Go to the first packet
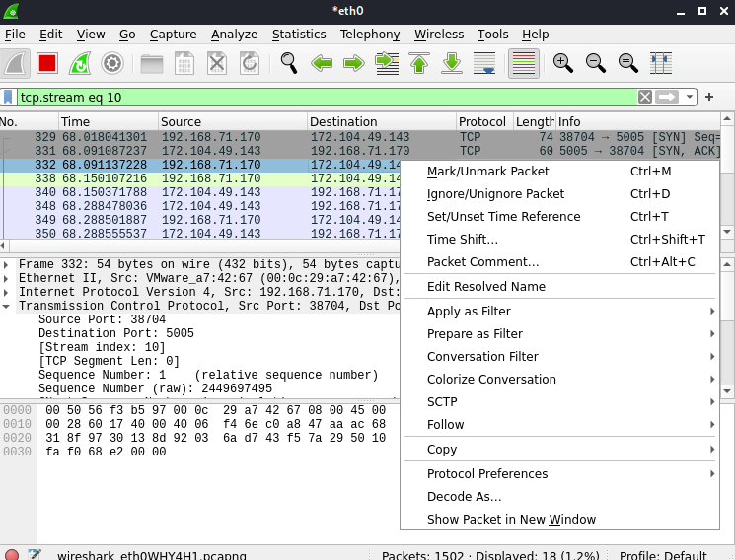This screenshot has height=560, width=735. (419, 63)
